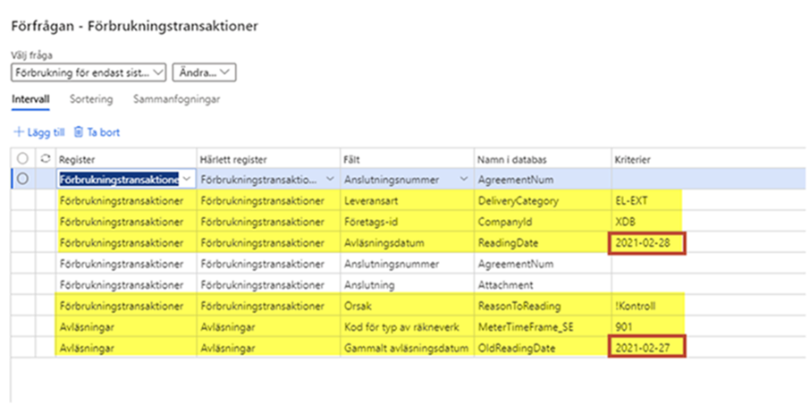Open the Välj fråga query dropdown
The height and width of the screenshot is (405, 810).
[90, 72]
